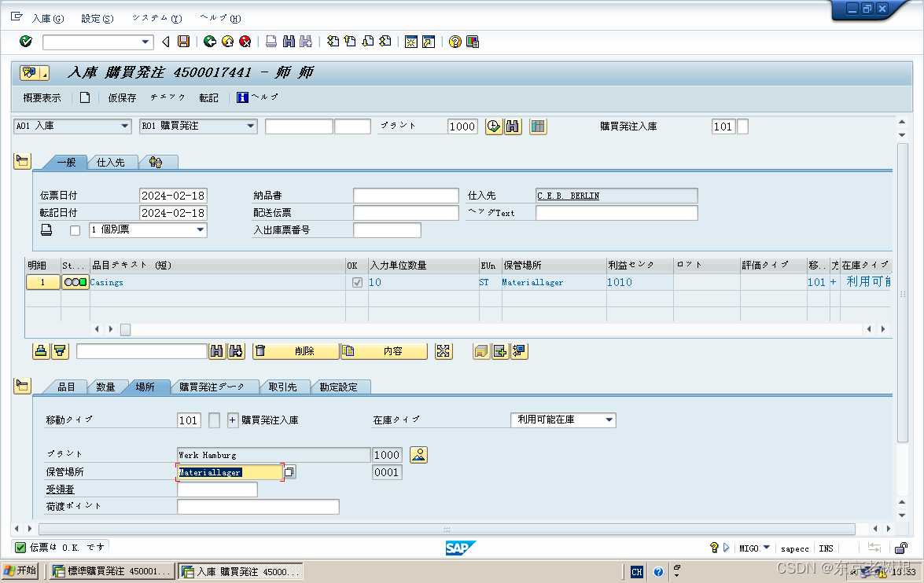Click the 転記 post button
The image size is (924, 583).
coord(208,97)
